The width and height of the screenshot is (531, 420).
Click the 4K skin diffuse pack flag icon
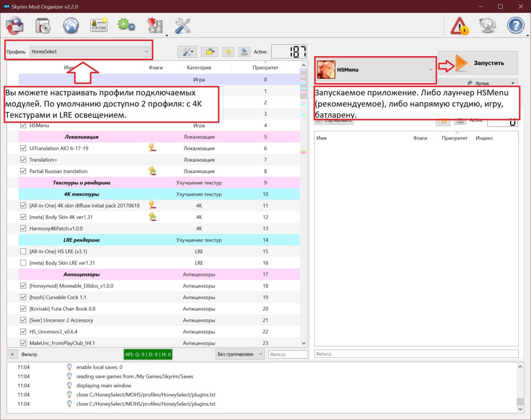point(152,205)
